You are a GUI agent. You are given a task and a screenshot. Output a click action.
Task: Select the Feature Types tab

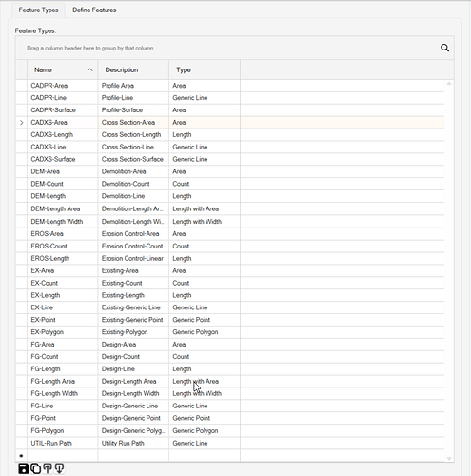[38, 10]
